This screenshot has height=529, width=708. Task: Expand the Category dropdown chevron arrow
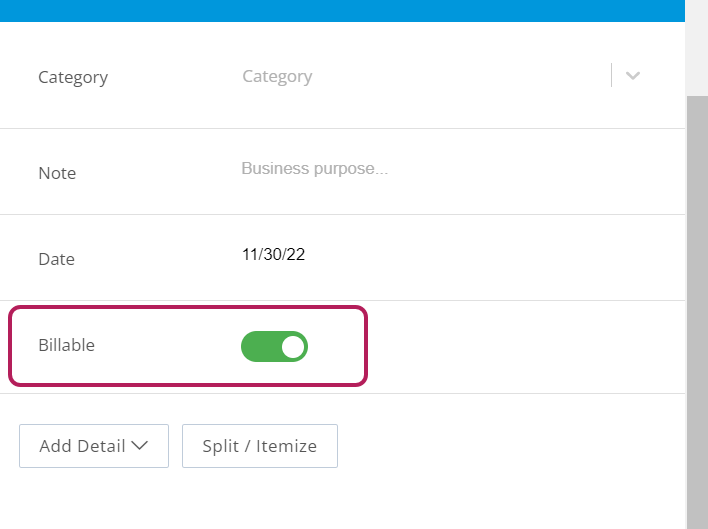pos(633,75)
